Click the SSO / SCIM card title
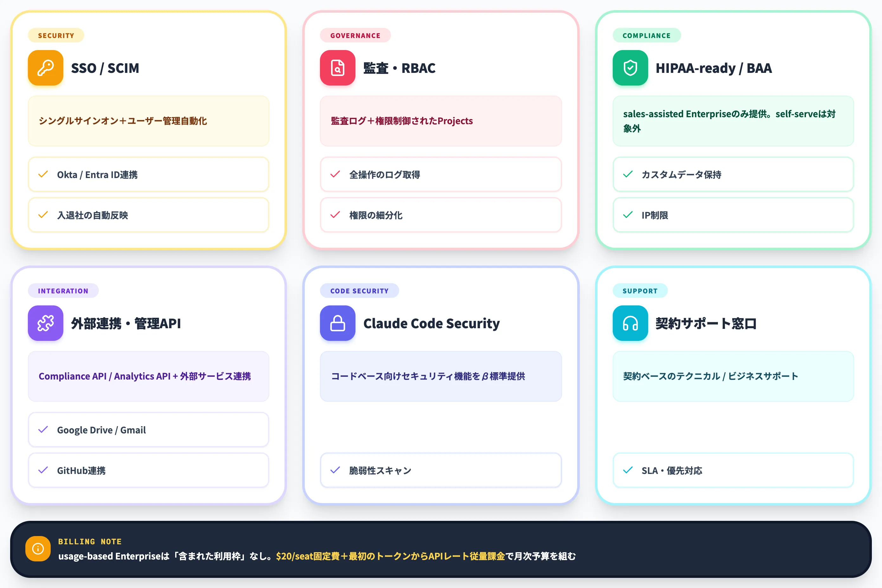The width and height of the screenshot is (882, 588). [x=105, y=68]
